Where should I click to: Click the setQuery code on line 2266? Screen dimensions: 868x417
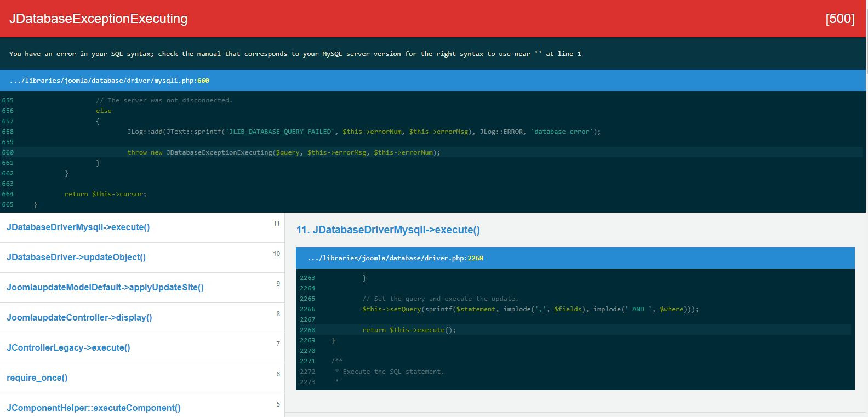point(530,309)
